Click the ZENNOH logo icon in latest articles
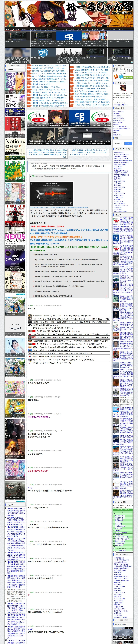138x644 pixels. [x=116, y=220]
